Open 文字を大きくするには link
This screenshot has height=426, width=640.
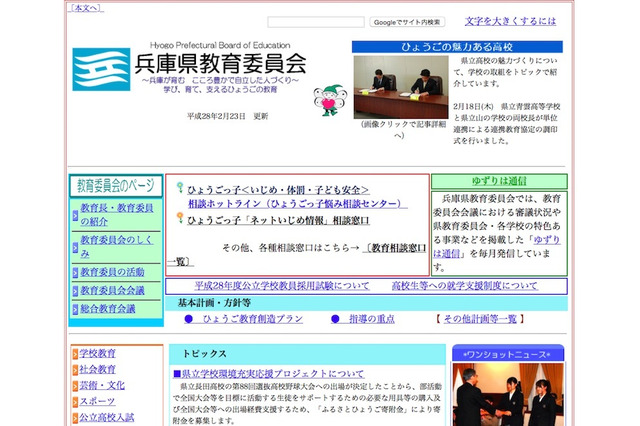click(x=510, y=21)
